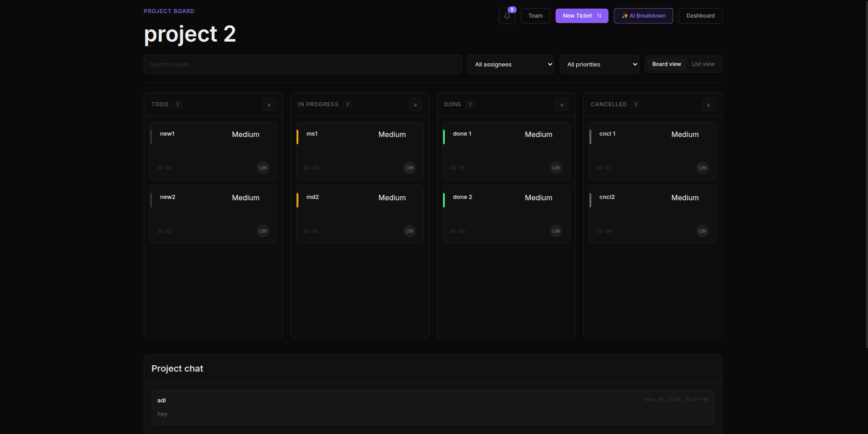This screenshot has width=868, height=434.
Task: Click the Medium priority label on cncl 1
Action: pyautogui.click(x=685, y=135)
